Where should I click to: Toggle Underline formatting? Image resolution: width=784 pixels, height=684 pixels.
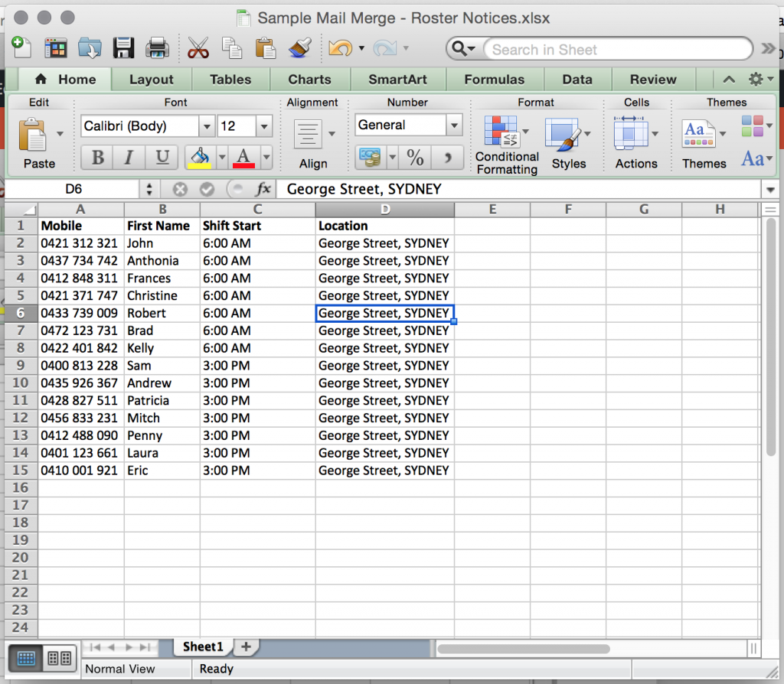[162, 158]
